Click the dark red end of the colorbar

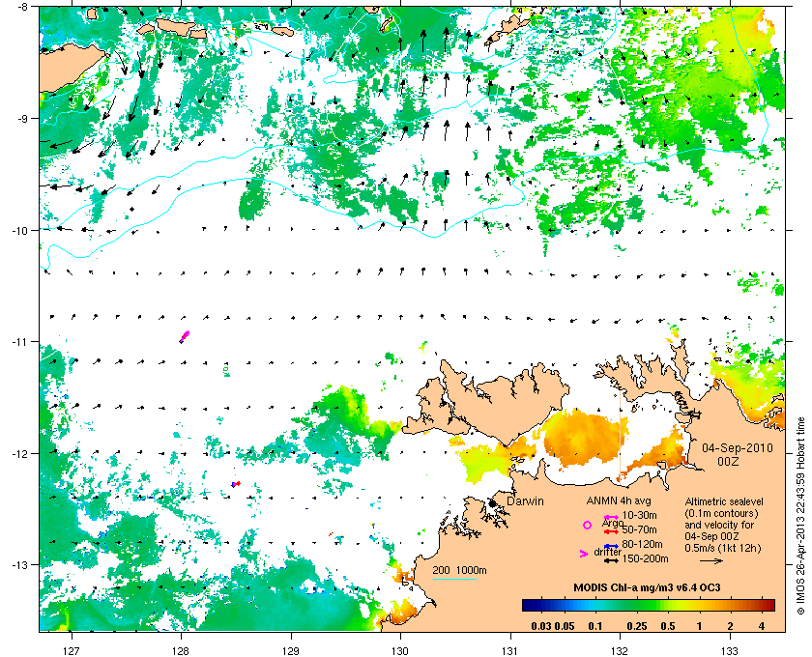769,605
